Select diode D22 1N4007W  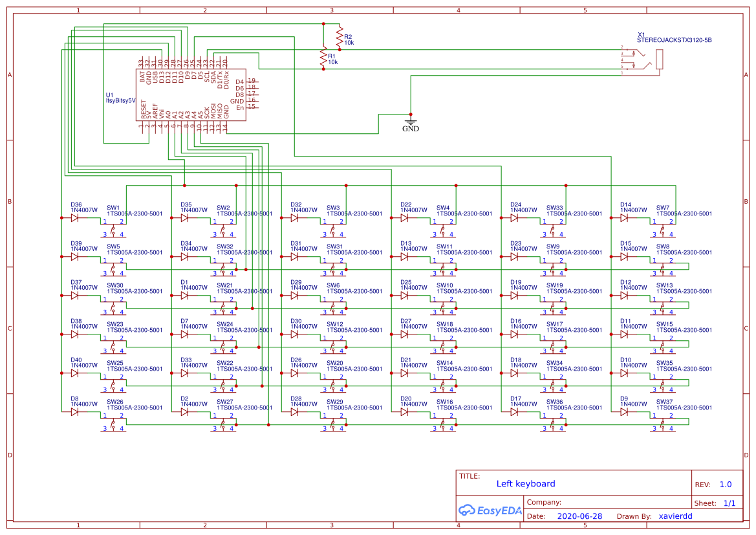(404, 219)
